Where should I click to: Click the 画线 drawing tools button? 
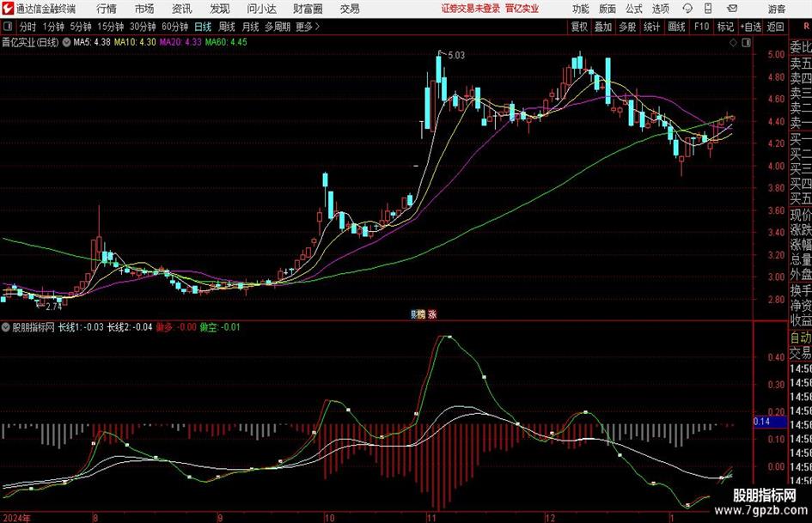(x=676, y=27)
